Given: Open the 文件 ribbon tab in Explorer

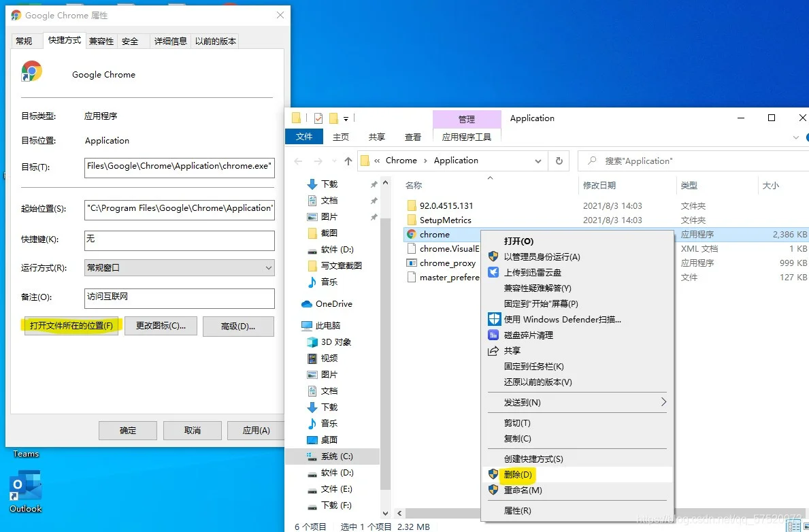Looking at the screenshot, I should pyautogui.click(x=304, y=137).
